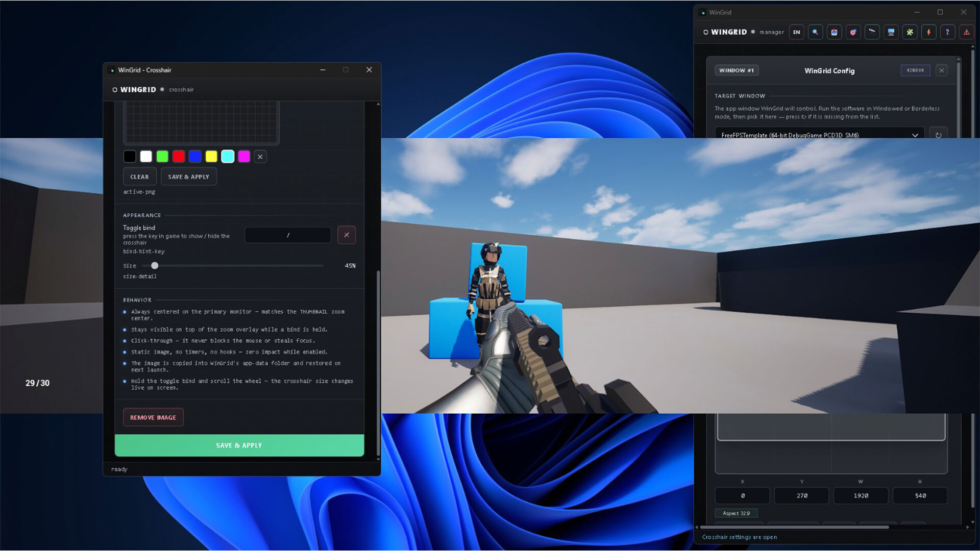
Task: Click 'Crosshair settings are open' status text
Action: 739,537
